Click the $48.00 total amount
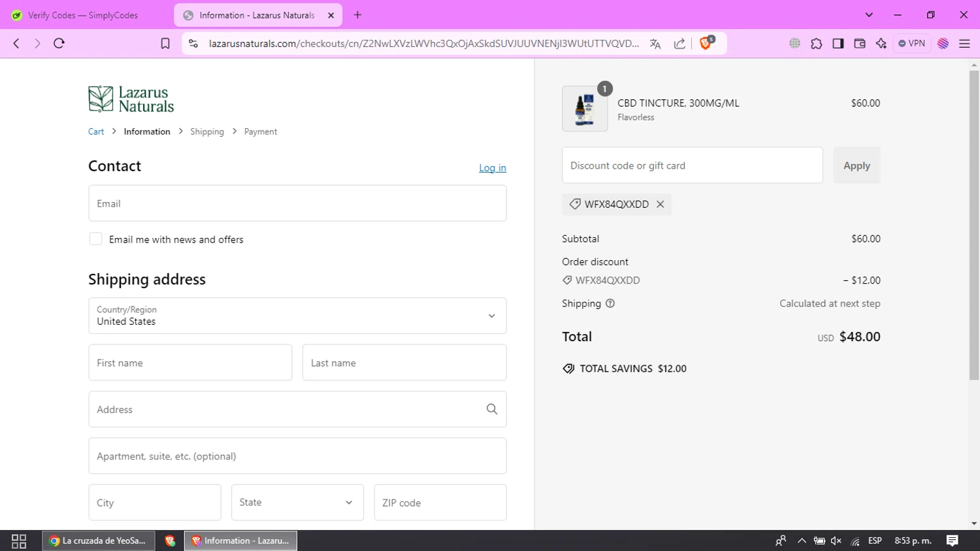The height and width of the screenshot is (551, 980). (x=860, y=337)
